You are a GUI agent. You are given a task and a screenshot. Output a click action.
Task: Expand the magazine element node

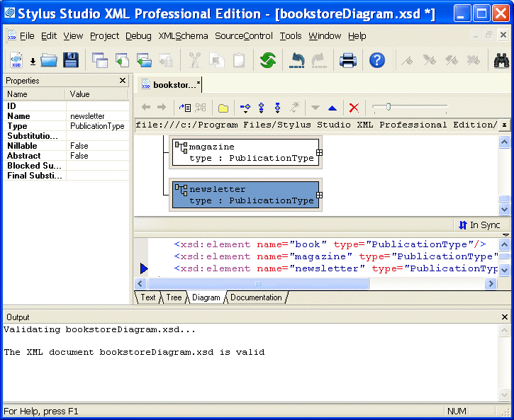pos(319,152)
